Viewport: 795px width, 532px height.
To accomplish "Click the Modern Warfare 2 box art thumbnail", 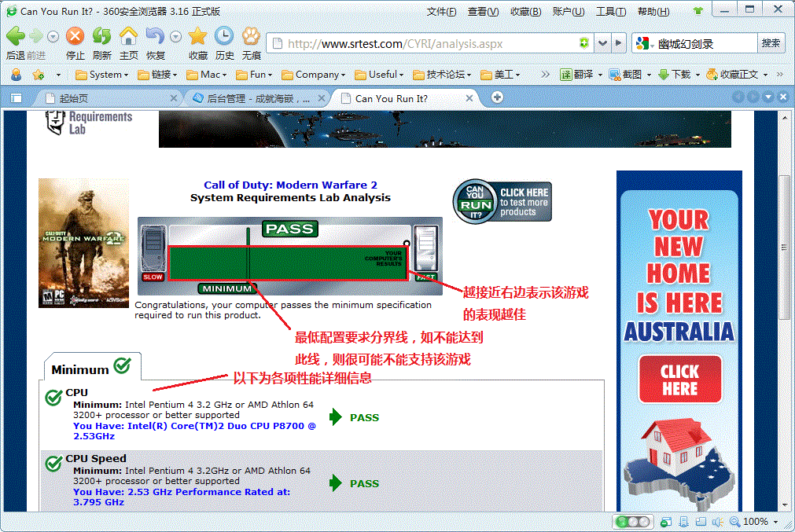I will pyautogui.click(x=83, y=243).
